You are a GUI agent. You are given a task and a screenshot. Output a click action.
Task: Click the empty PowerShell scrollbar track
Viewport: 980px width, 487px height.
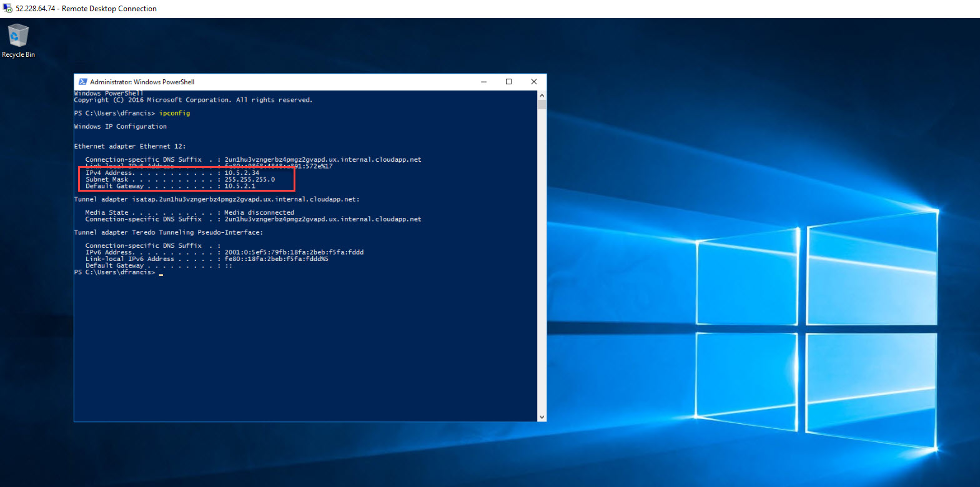[x=542, y=262]
